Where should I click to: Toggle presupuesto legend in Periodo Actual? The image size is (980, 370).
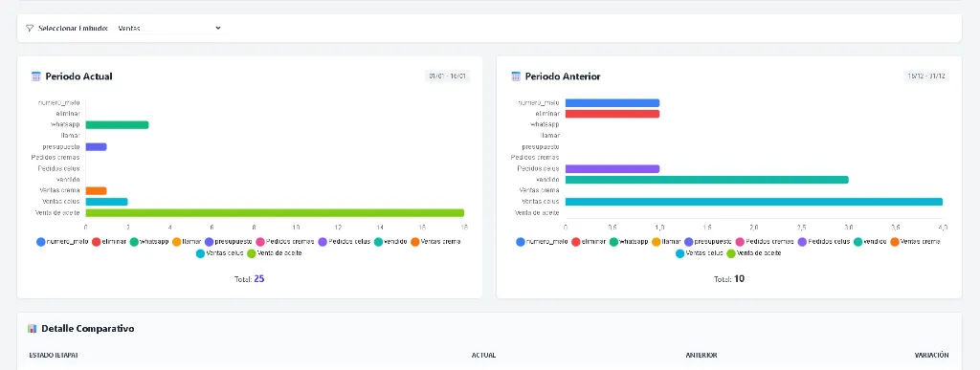tap(228, 242)
